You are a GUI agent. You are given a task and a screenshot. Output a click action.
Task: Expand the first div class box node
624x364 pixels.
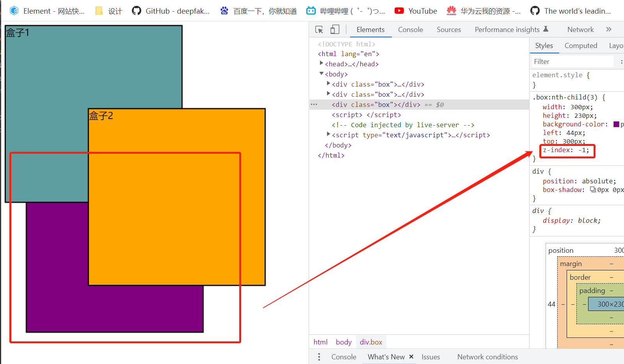tap(328, 84)
